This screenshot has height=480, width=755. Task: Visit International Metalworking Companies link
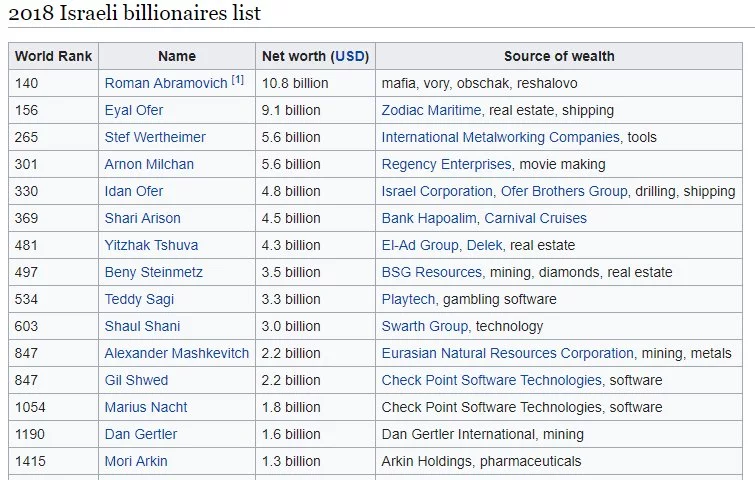tap(500, 137)
